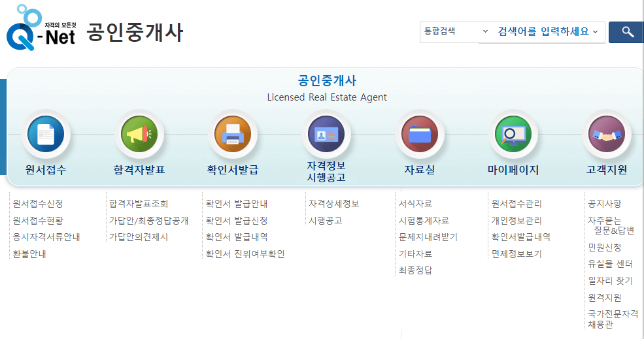Image resolution: width=644 pixels, height=339 pixels.
Task: Open the 자격정보 시행공고 ID card icon
Action: pos(326,134)
